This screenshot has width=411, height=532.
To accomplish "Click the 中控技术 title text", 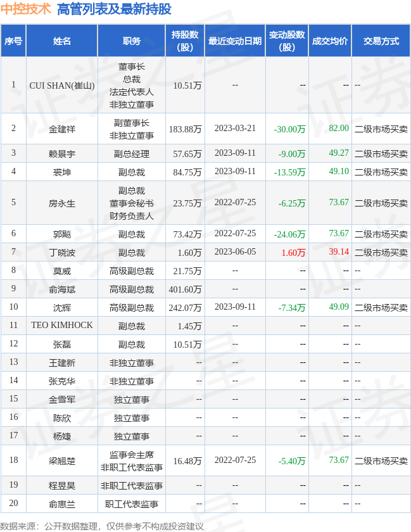I will [x=26, y=9].
